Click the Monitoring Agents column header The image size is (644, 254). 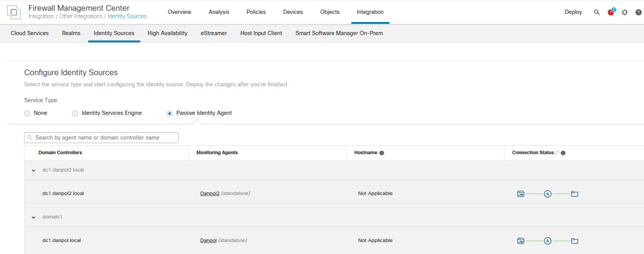coord(217,153)
